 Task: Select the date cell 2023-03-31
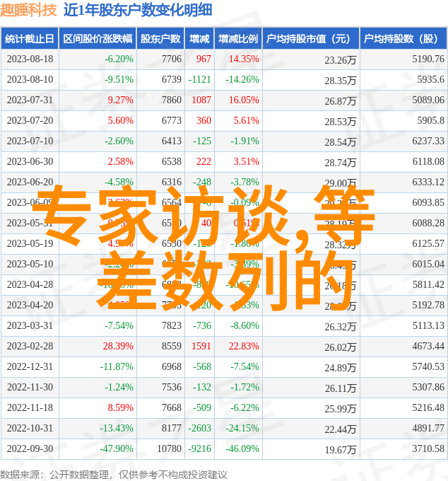click(x=30, y=326)
